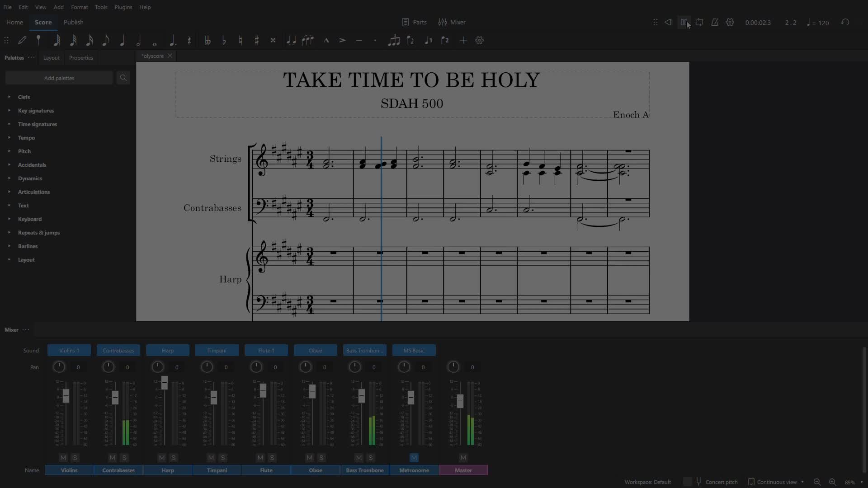Toggle the metronome icon in playback toolbar
The width and height of the screenshot is (868, 488).
point(715,22)
